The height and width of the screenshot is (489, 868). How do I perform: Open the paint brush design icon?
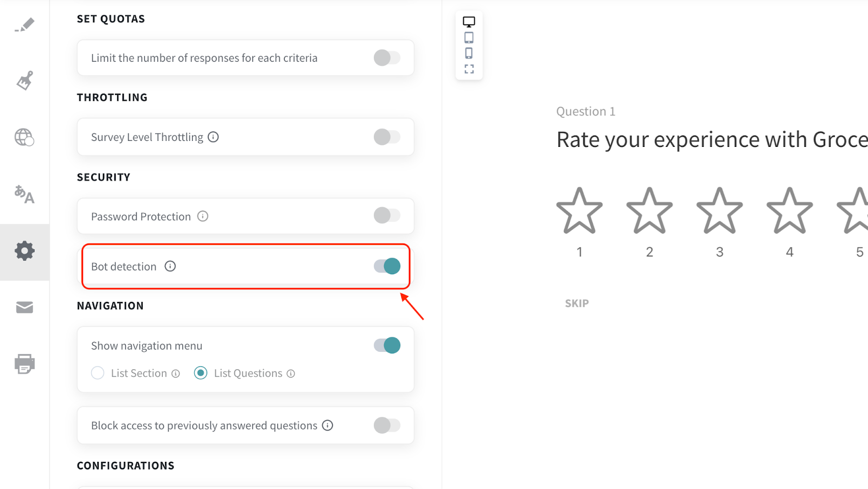point(24,81)
